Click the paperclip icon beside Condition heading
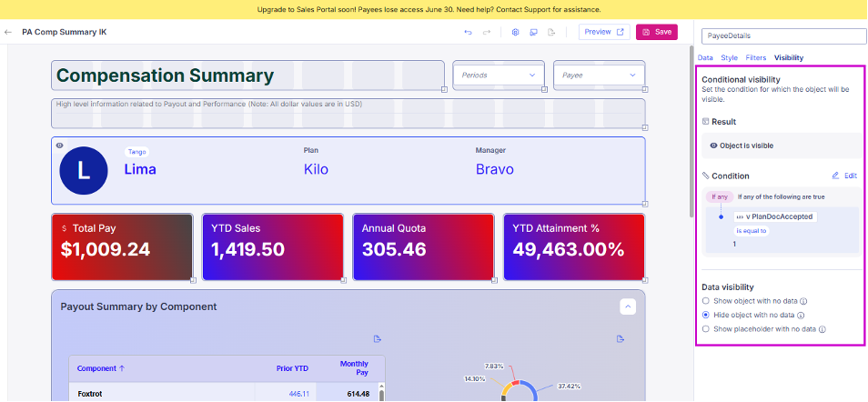The height and width of the screenshot is (402, 868). 705,176
